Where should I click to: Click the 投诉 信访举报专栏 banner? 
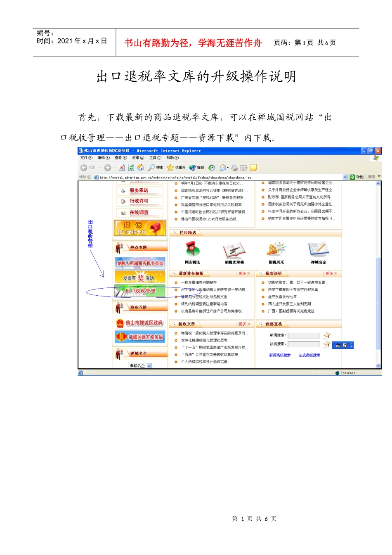coord(140,228)
